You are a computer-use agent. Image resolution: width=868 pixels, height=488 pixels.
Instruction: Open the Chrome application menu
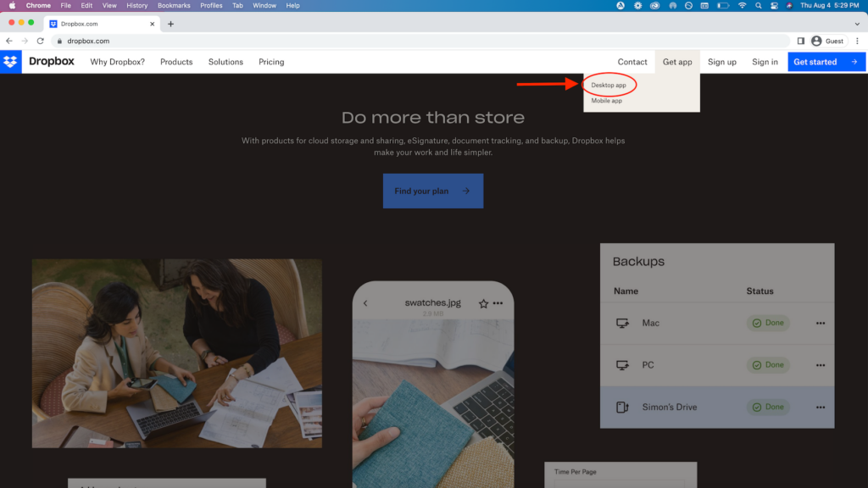(x=38, y=6)
